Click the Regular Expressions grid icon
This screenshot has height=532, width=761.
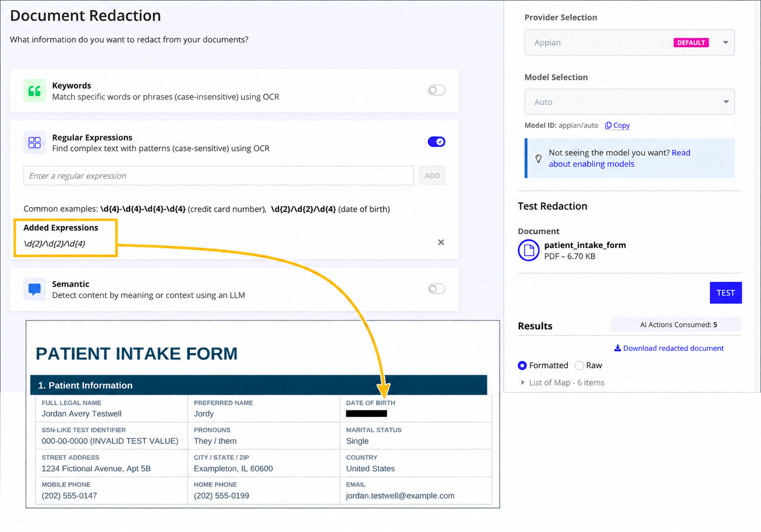coord(34,143)
